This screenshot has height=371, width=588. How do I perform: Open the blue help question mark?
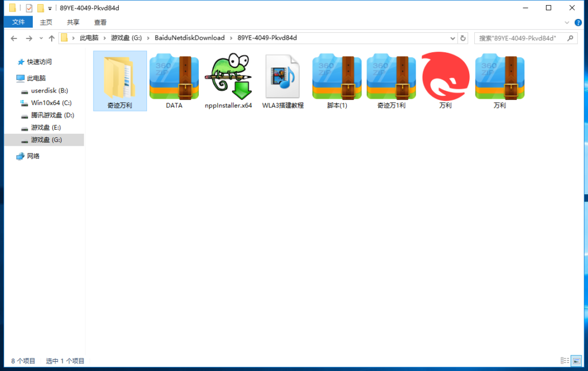(578, 22)
